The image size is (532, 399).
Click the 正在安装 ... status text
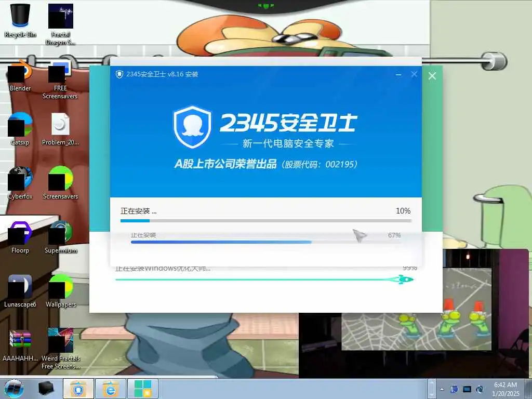coord(138,211)
